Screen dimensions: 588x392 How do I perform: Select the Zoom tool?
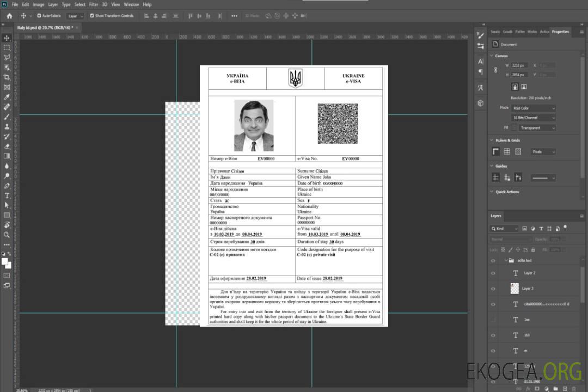(x=7, y=235)
